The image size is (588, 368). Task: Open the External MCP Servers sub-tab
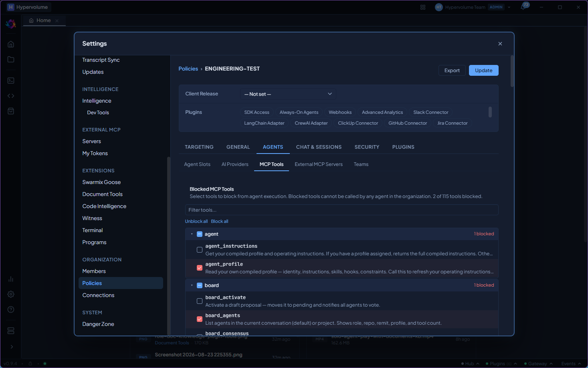pyautogui.click(x=319, y=164)
